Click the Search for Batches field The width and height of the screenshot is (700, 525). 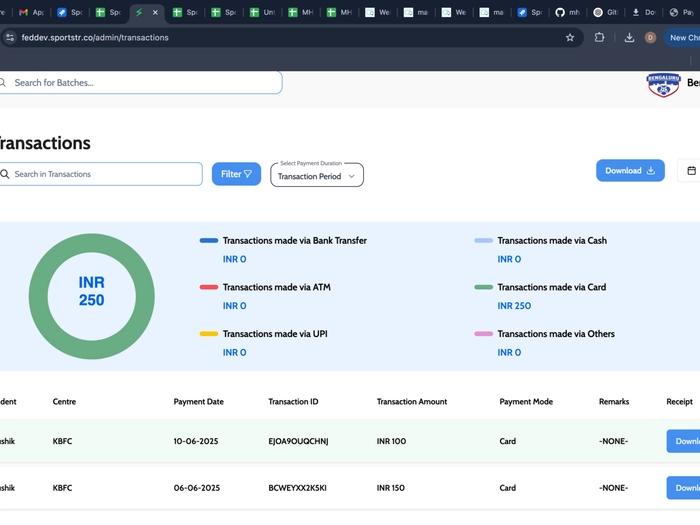point(140,82)
